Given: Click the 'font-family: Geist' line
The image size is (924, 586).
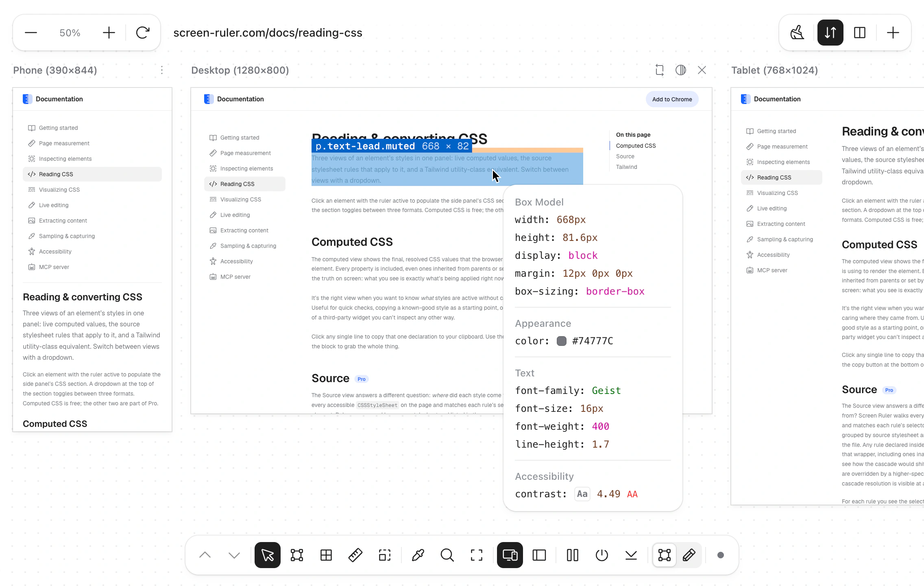Looking at the screenshot, I should click(568, 391).
